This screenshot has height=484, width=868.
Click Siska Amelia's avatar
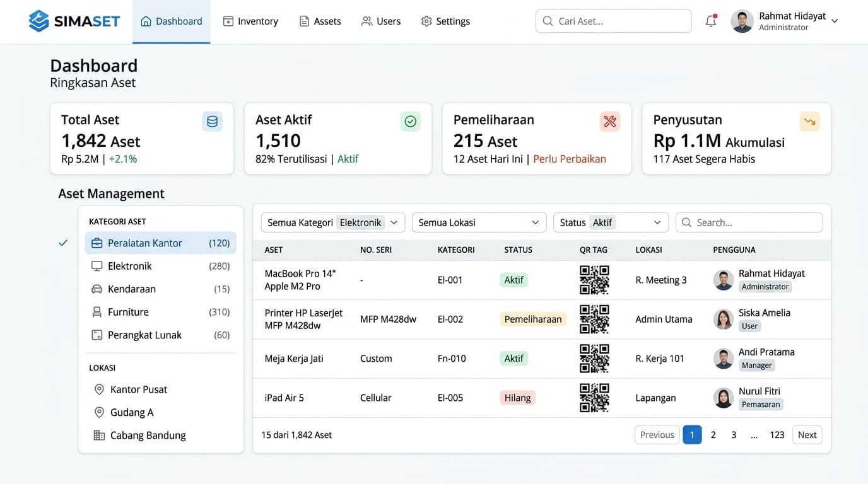724,319
